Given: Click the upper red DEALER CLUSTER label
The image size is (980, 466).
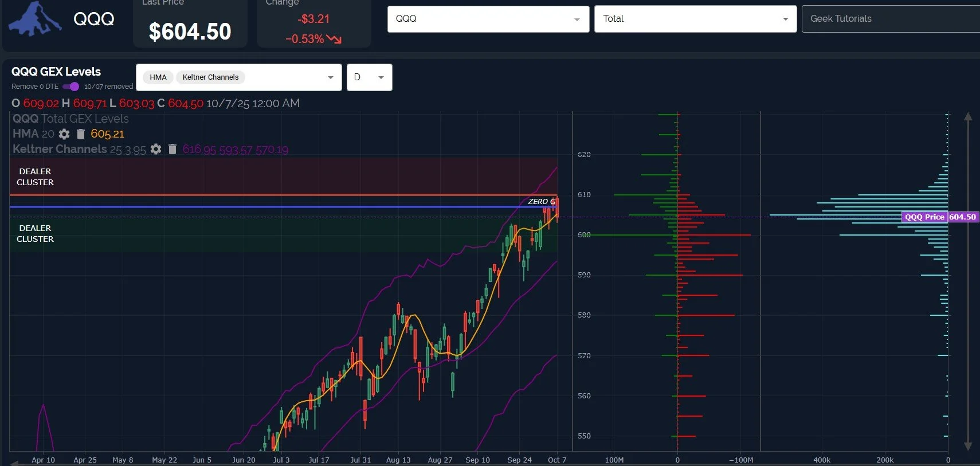Looking at the screenshot, I should tap(35, 177).
